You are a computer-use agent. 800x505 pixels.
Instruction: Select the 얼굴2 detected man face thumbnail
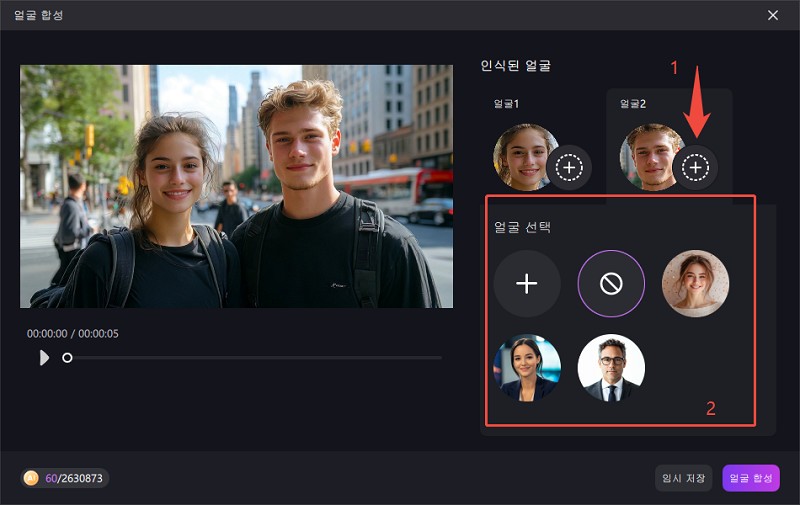coord(649,156)
